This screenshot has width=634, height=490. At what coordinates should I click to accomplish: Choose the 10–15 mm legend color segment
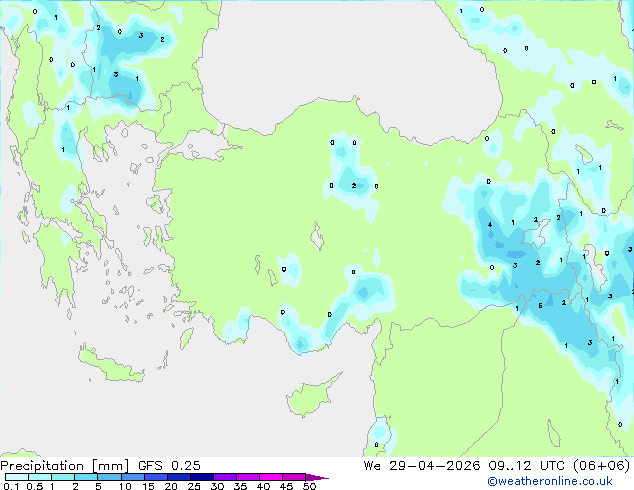(132, 477)
